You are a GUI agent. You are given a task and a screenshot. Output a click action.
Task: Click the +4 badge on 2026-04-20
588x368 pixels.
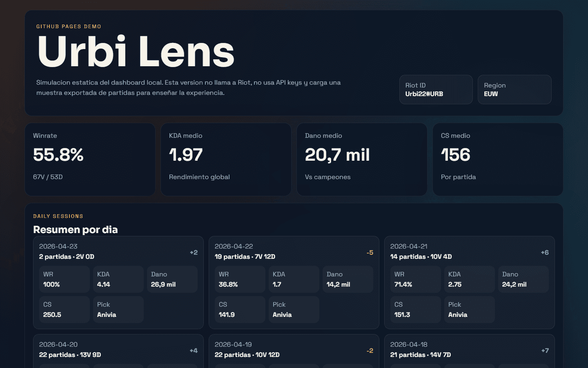point(194,351)
